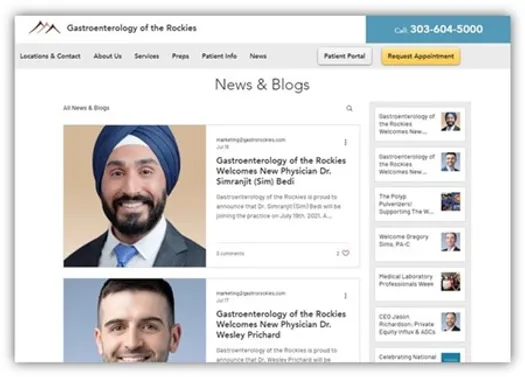The height and width of the screenshot is (377, 525).
Task: Open the blog search magnifier icon
Action: [349, 108]
